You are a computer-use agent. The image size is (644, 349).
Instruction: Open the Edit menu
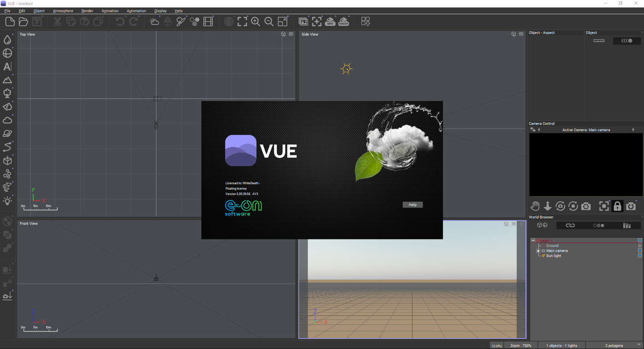22,11
